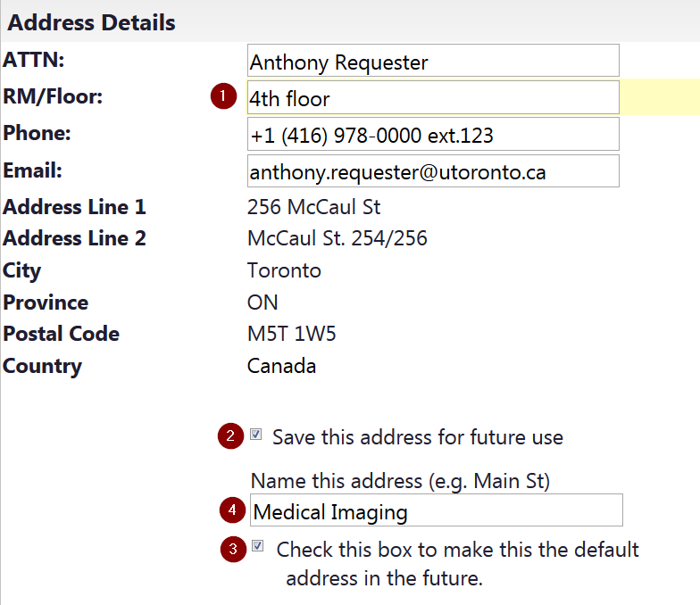Click into the RM/Floor input field

coord(433,98)
